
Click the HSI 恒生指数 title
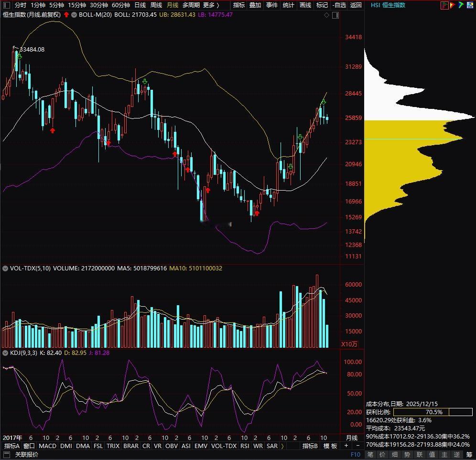[388, 5]
